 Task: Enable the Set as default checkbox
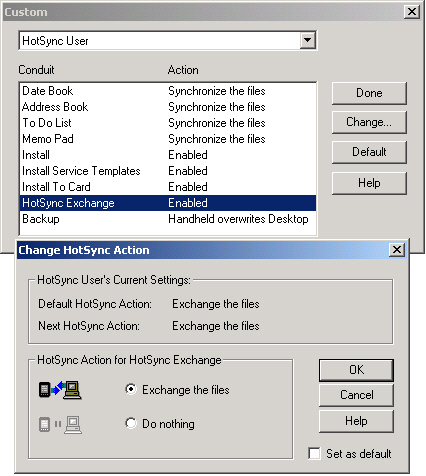pyautogui.click(x=314, y=453)
